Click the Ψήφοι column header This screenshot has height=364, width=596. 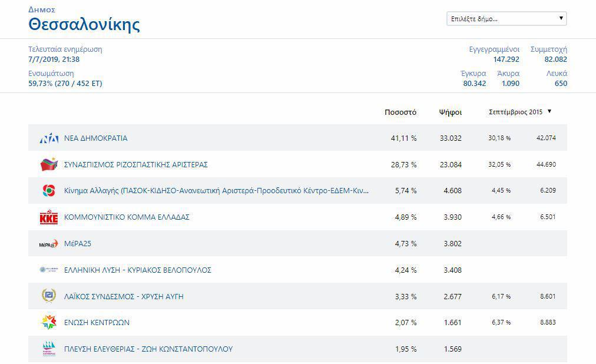[x=450, y=112]
